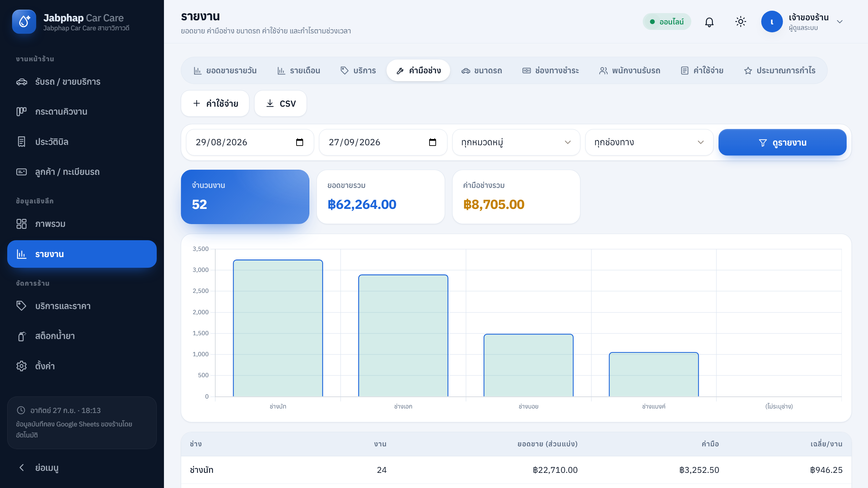This screenshot has width=868, height=488.
Task: Click the + ค่าใช้จ่าย button
Action: [215, 103]
